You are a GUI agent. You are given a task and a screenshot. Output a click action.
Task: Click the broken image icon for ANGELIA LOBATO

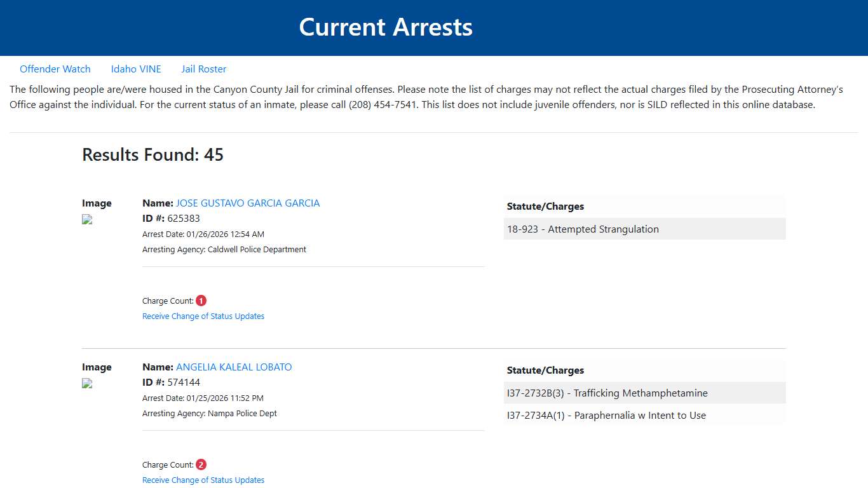coord(86,383)
